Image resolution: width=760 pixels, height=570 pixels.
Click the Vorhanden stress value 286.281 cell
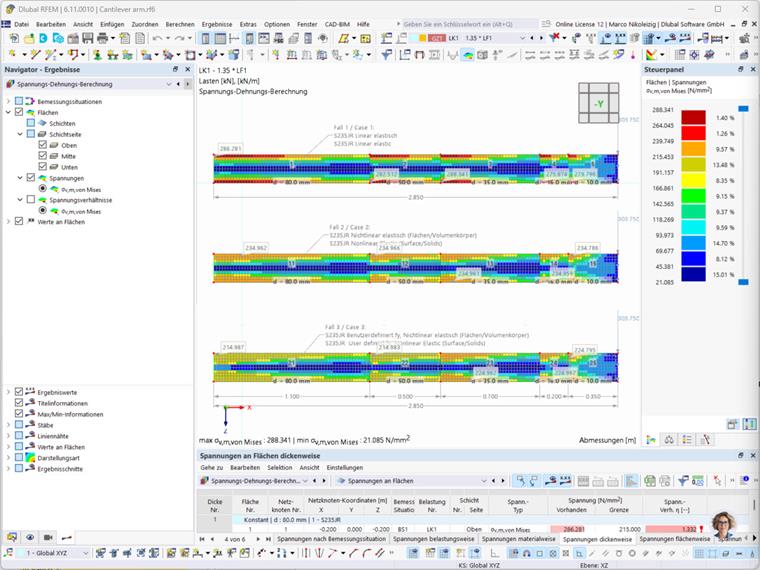point(572,529)
